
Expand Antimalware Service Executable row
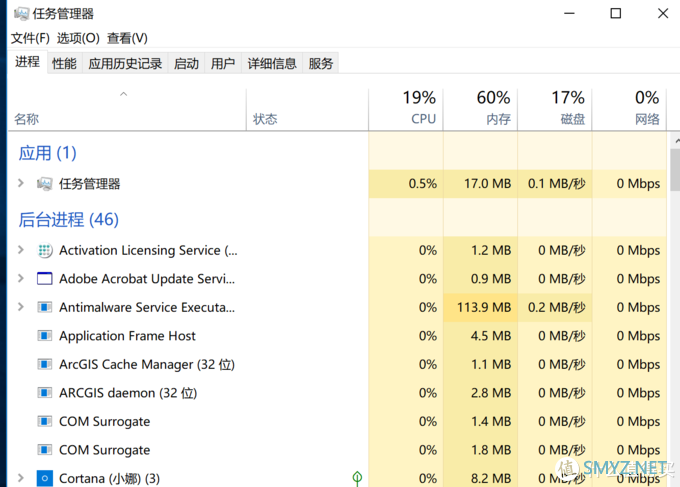(x=20, y=307)
